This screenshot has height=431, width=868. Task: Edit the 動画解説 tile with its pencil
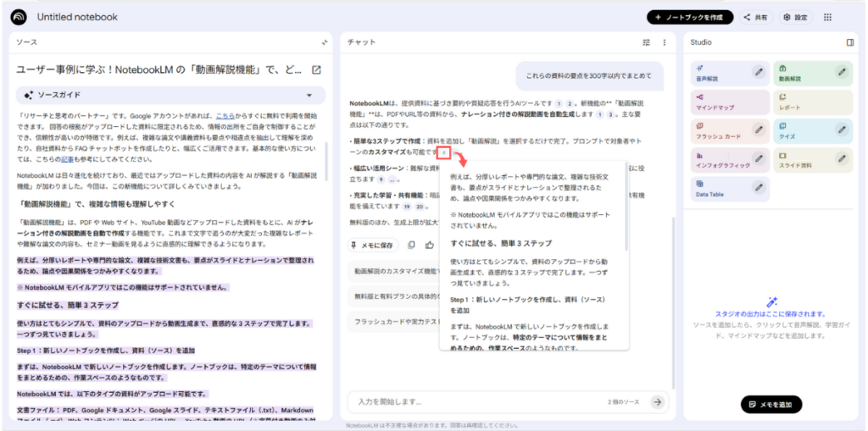tap(841, 71)
